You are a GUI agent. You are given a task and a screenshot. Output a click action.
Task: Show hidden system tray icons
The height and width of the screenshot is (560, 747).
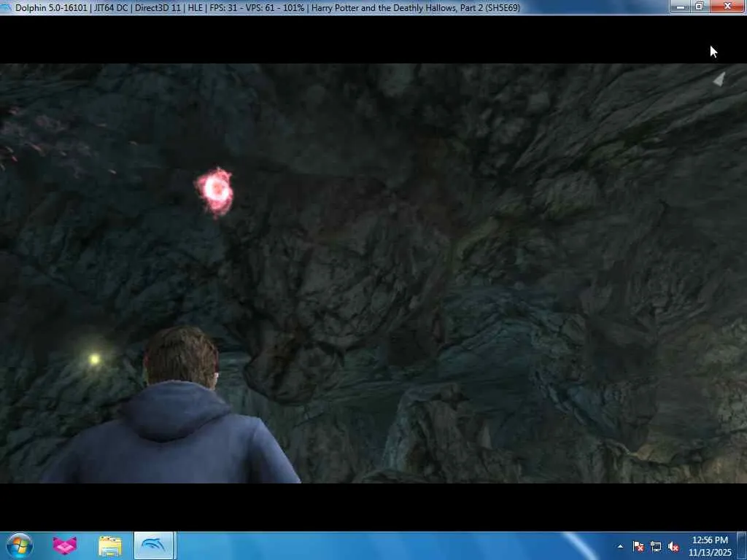620,546
